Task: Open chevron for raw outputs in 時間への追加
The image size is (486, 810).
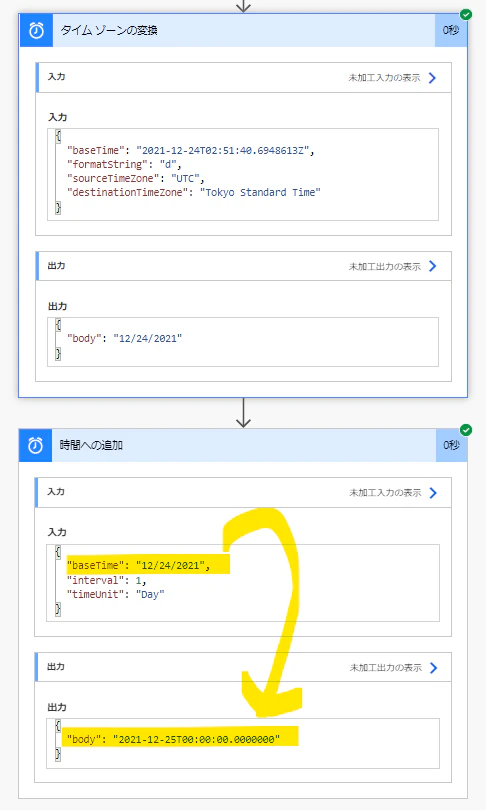Action: (x=433, y=667)
